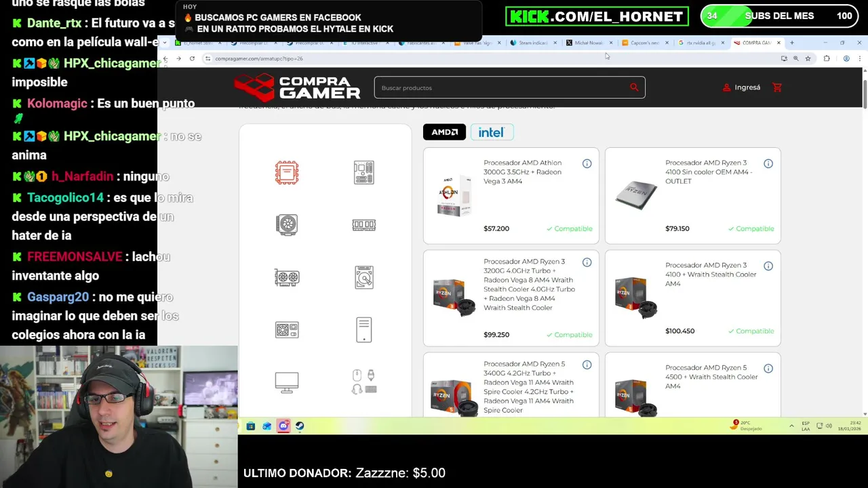The height and width of the screenshot is (488, 868).
Task: Open browser zoom magnifier in address bar
Action: [796, 59]
